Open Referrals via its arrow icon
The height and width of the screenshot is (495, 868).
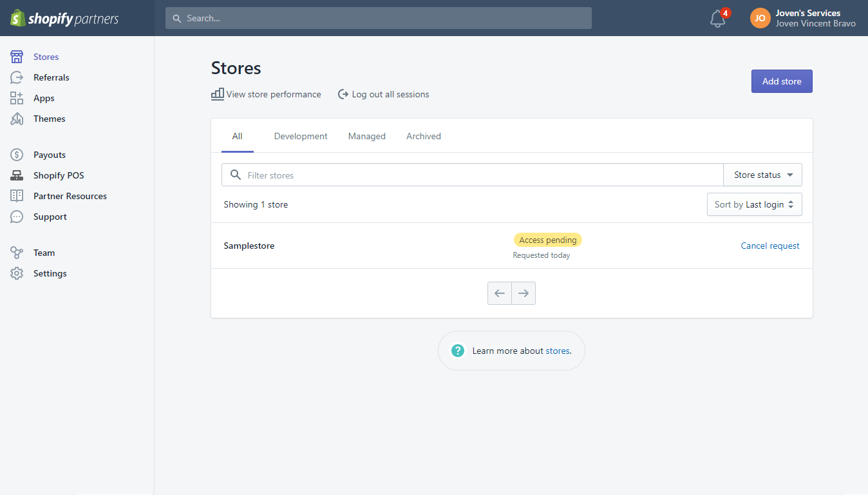pyautogui.click(x=17, y=77)
